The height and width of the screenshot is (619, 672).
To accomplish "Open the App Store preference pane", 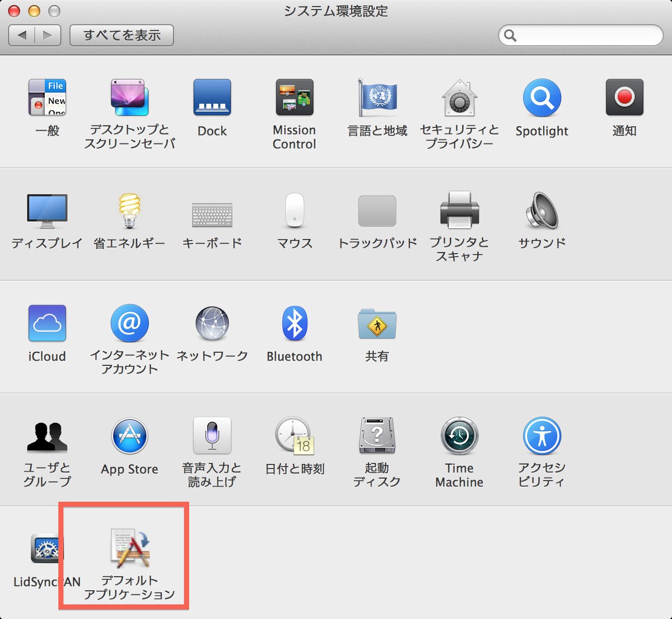I will [129, 436].
